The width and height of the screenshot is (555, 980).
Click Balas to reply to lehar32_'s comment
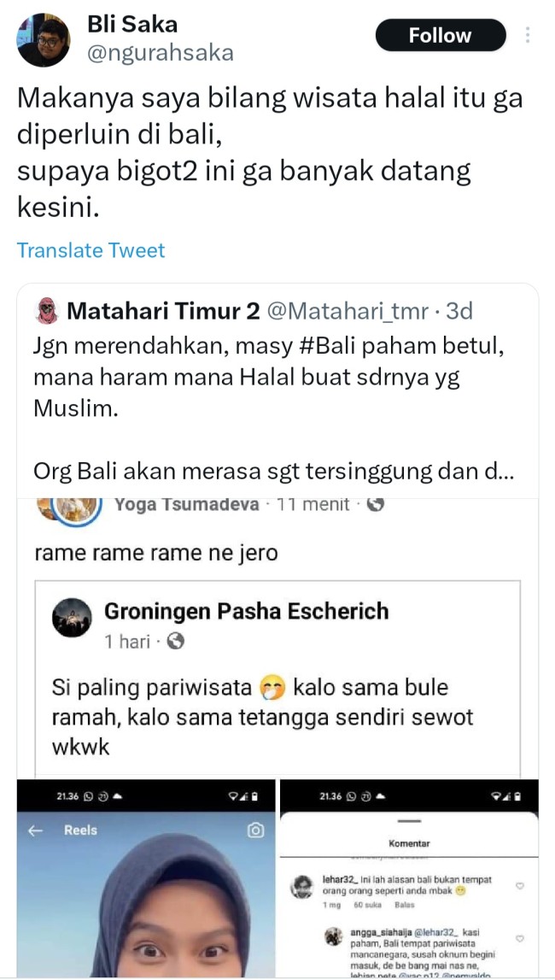[403, 906]
